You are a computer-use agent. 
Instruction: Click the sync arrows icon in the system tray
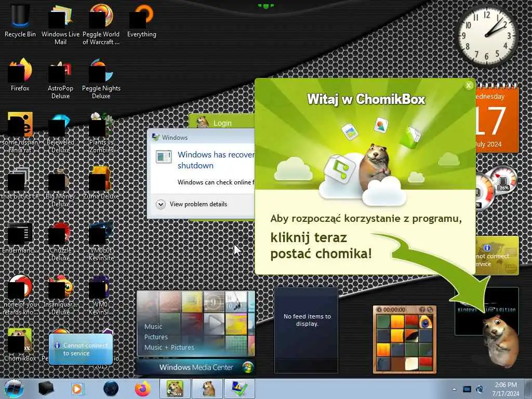480,389
